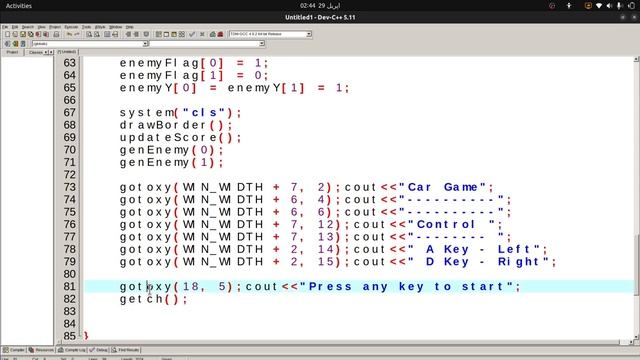
Task: Click the clock in the top bar
Action: (320, 6)
